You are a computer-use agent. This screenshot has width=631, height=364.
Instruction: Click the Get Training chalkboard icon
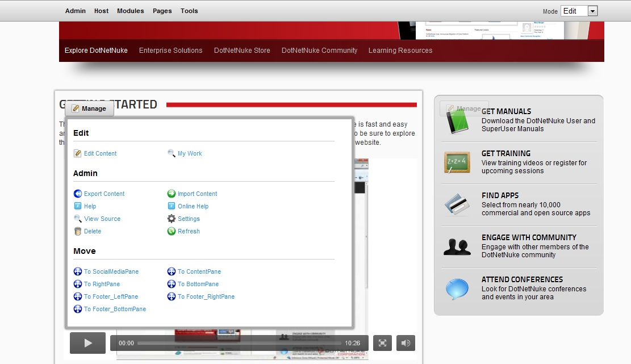click(x=457, y=162)
